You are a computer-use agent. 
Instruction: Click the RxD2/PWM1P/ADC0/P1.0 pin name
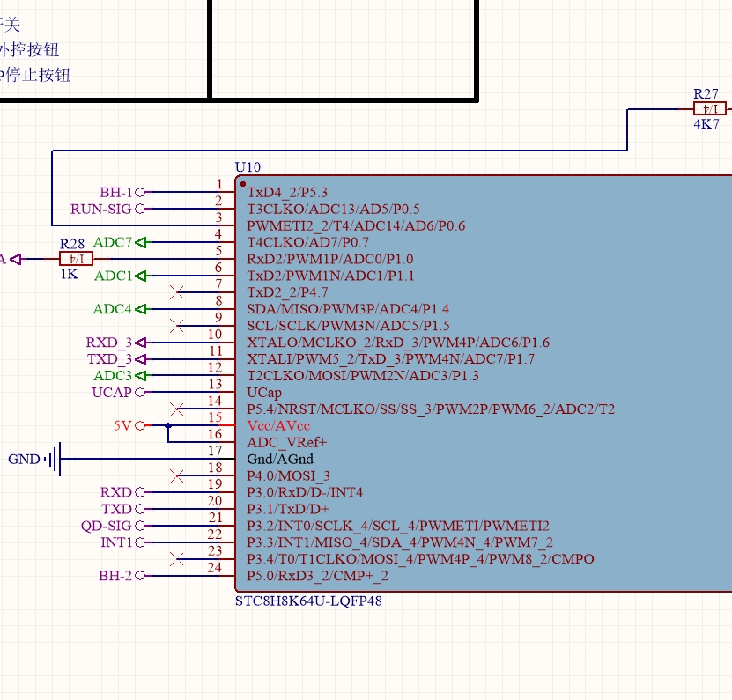tap(330, 259)
